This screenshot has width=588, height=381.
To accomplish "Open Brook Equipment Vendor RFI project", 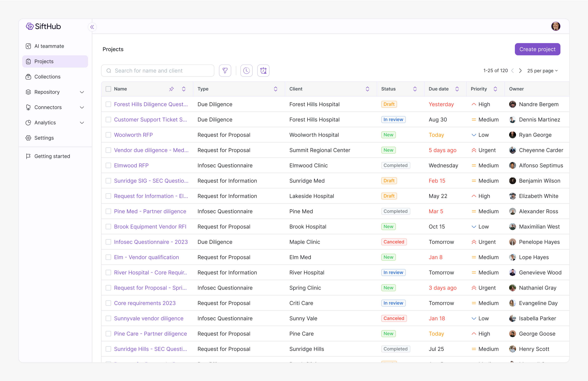I will [150, 227].
